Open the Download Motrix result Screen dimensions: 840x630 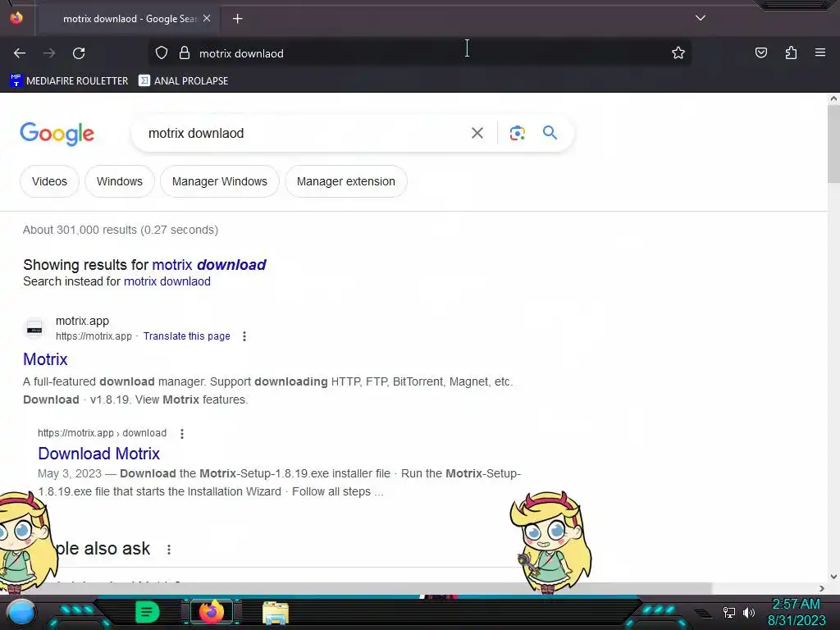[98, 454]
